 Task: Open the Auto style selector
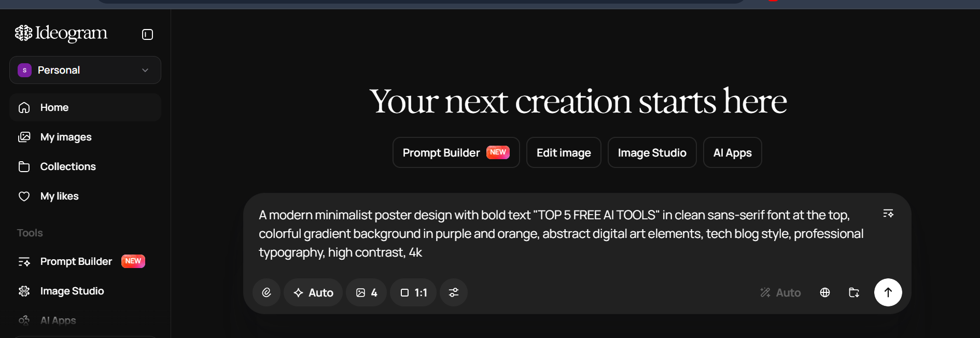click(313, 292)
